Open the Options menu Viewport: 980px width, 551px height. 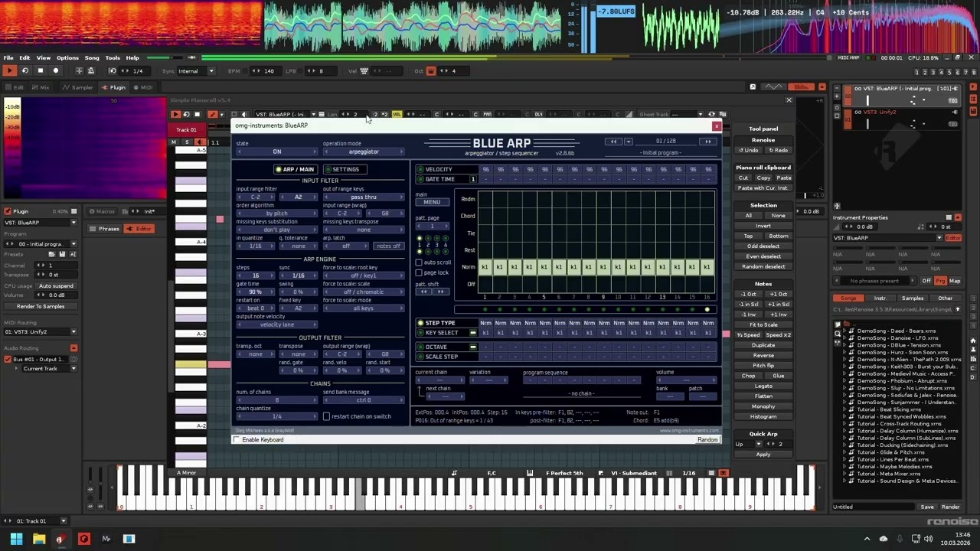pyautogui.click(x=67, y=58)
